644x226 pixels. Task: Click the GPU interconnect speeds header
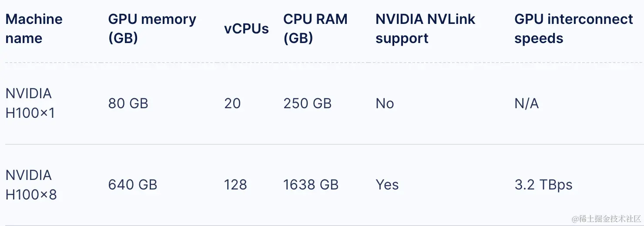tap(574, 29)
